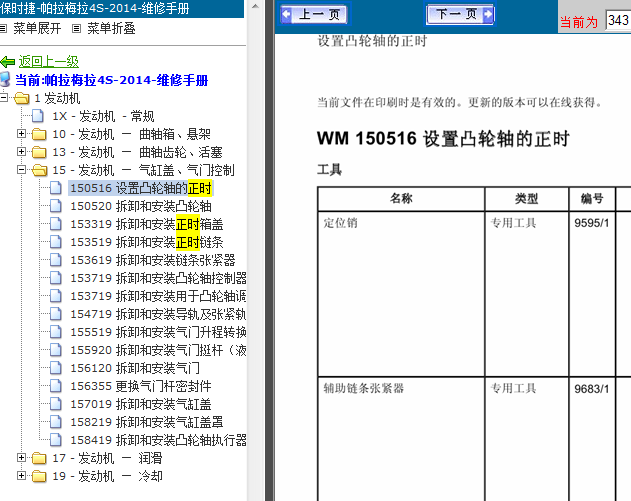Click page icon beside 158219 气缸盖罩

coord(56,422)
